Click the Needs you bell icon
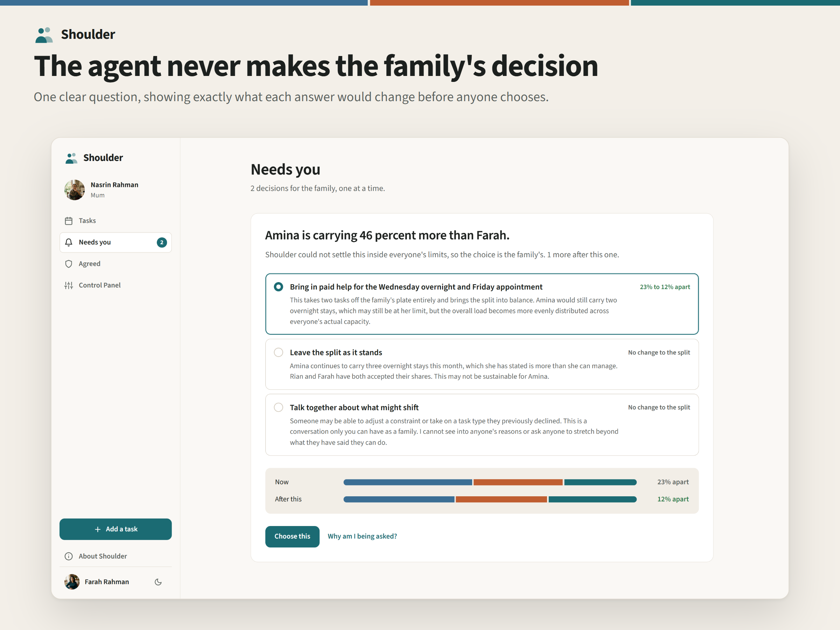This screenshot has height=630, width=840. (x=69, y=242)
